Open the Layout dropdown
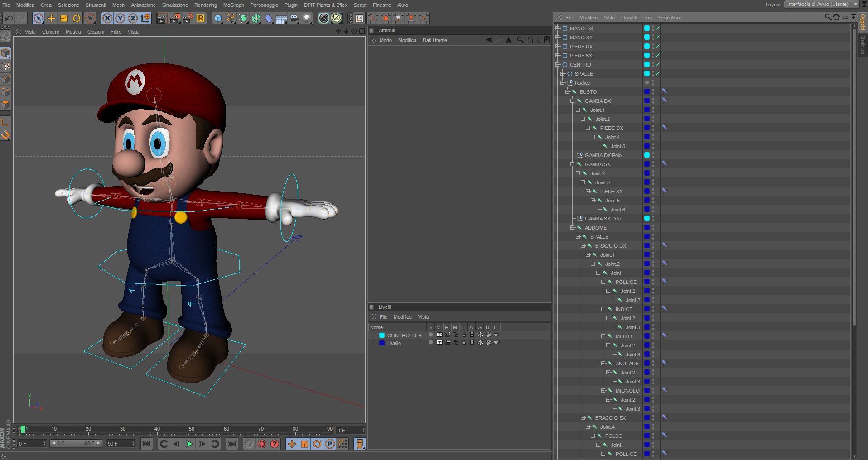Image resolution: width=868 pixels, height=460 pixels. (821, 5)
